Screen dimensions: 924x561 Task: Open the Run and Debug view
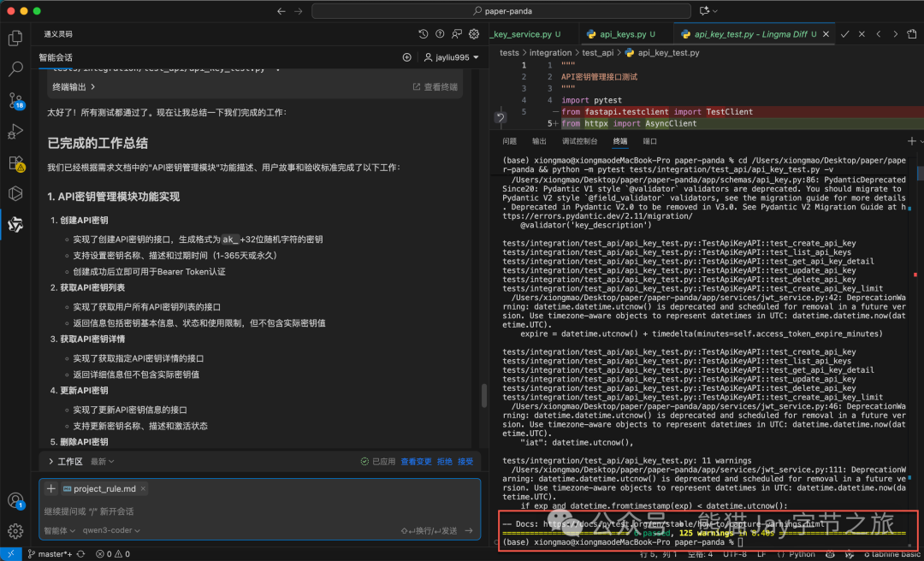15,132
